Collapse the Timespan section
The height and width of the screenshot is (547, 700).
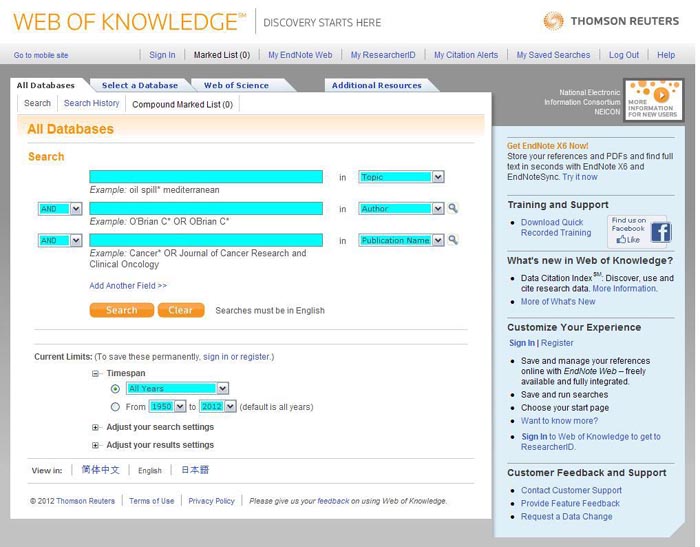click(x=96, y=373)
